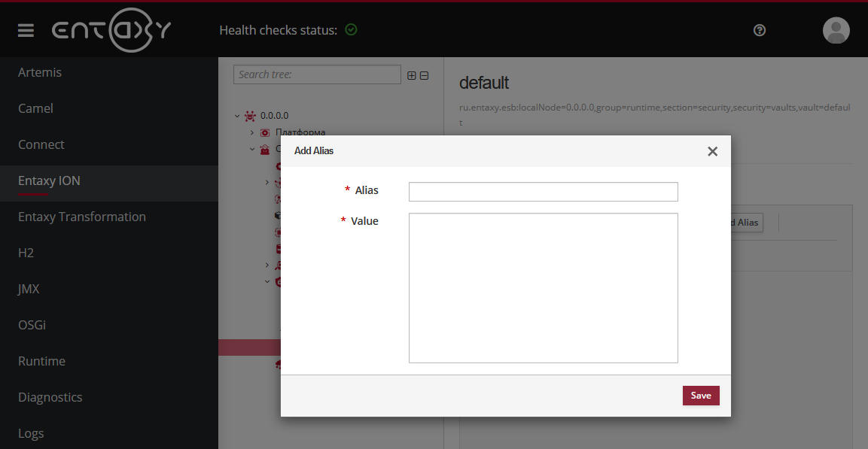Viewport: 868px width, 449px height.
Task: Open the Logs section
Action: pyautogui.click(x=31, y=433)
